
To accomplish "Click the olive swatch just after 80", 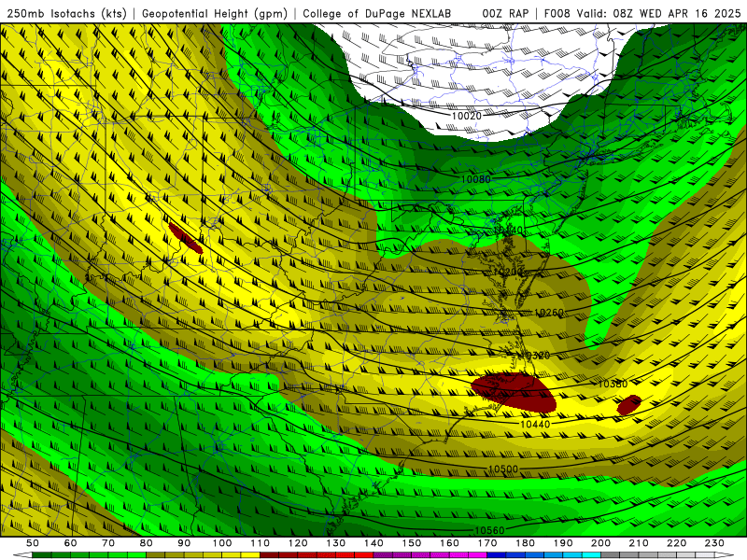I will (x=155, y=555).
